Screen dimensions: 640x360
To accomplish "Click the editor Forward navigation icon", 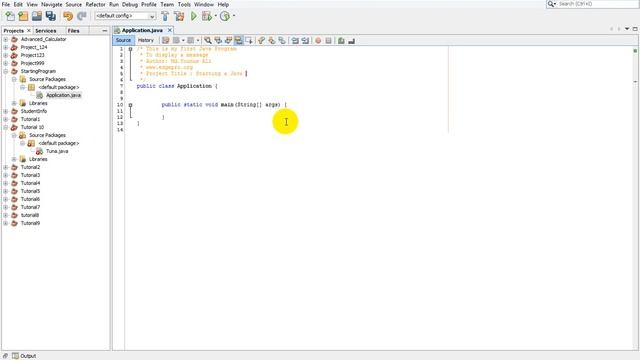I will (191, 40).
